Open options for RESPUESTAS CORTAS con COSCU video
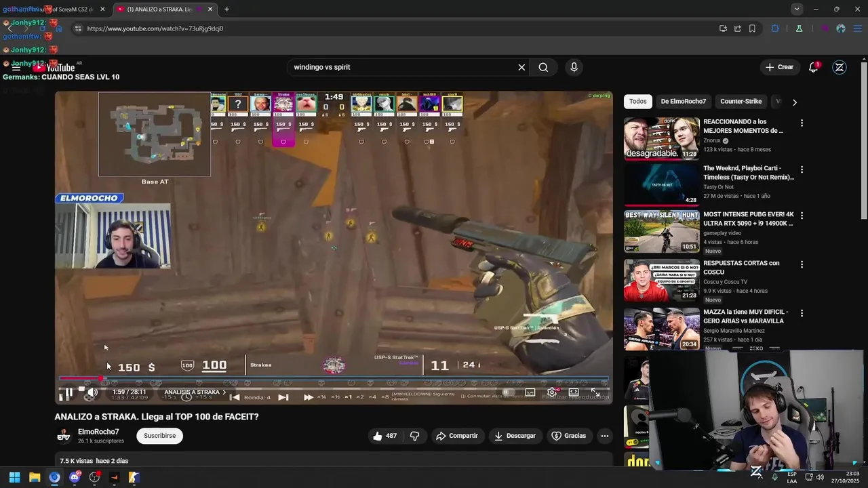 802,264
